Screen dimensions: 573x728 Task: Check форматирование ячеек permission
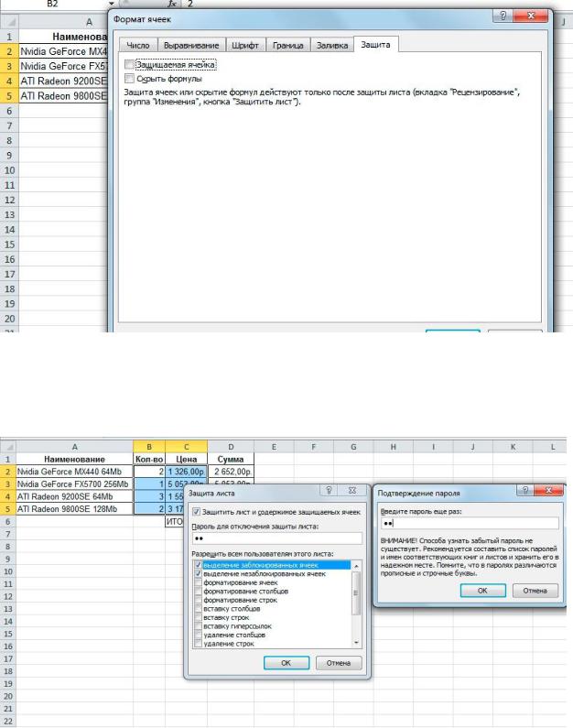pos(198,582)
